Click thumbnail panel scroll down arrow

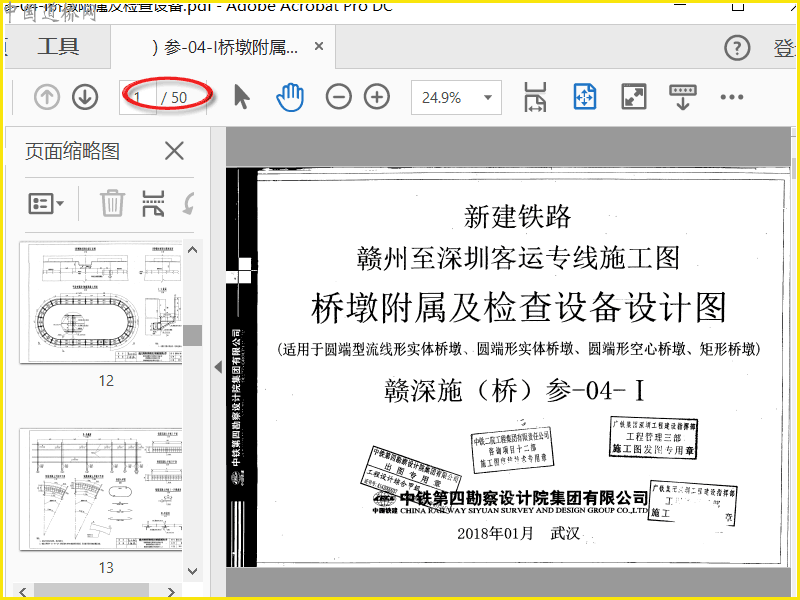click(x=192, y=571)
